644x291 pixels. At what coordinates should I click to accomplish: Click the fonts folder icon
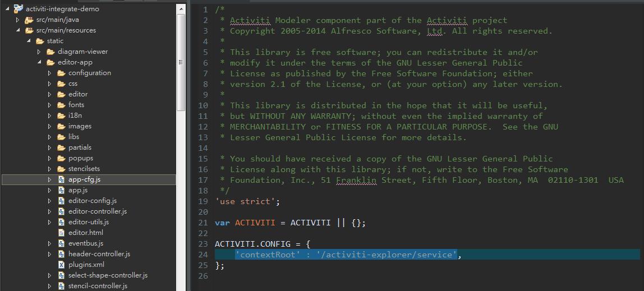[61, 105]
